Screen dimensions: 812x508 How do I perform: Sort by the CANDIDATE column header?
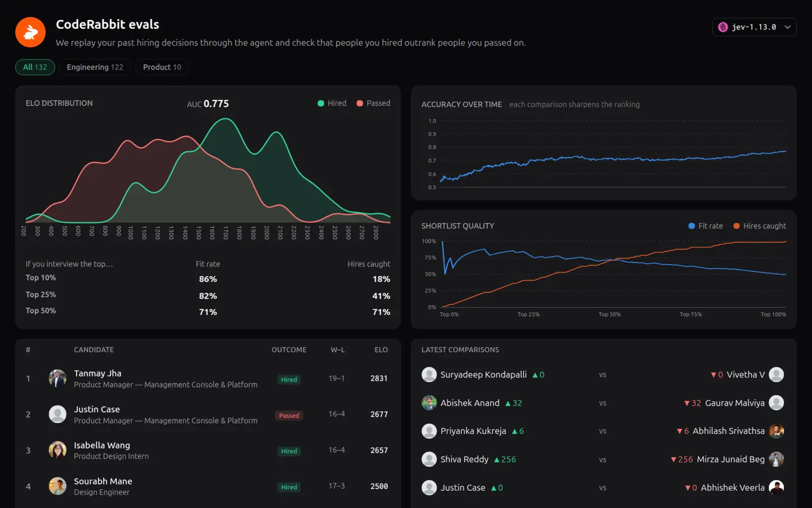click(x=94, y=350)
